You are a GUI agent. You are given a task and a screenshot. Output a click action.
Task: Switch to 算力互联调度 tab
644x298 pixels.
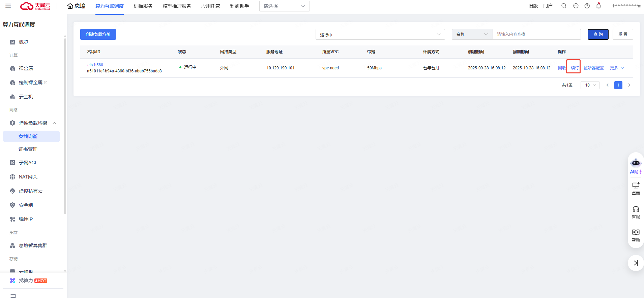(110, 6)
